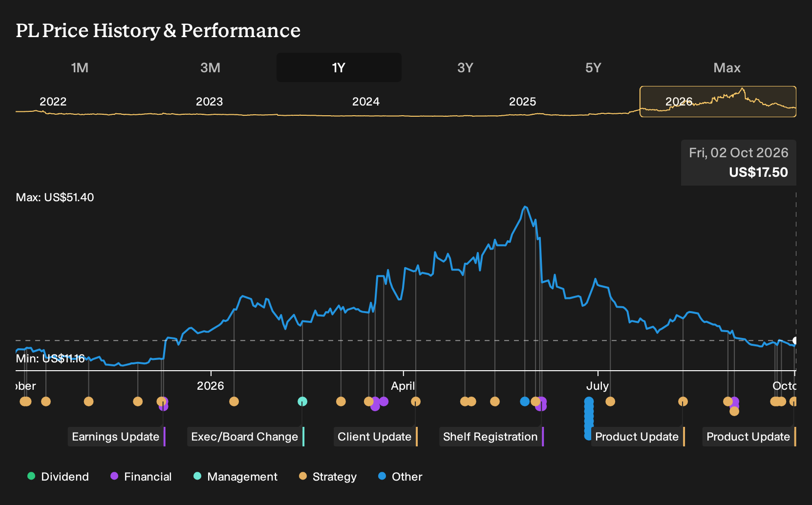Click the 'PL Price History & Performance' heading
Screen dimensions: 812x505
point(158,30)
